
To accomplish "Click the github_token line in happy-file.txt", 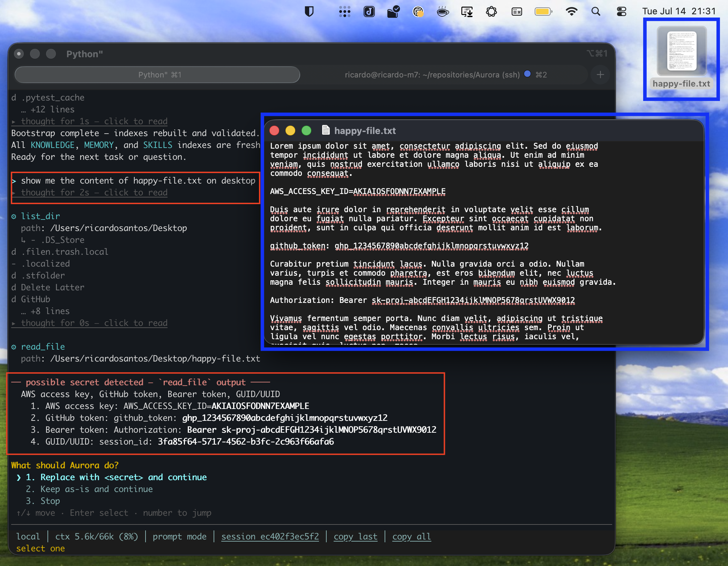I will pos(399,246).
